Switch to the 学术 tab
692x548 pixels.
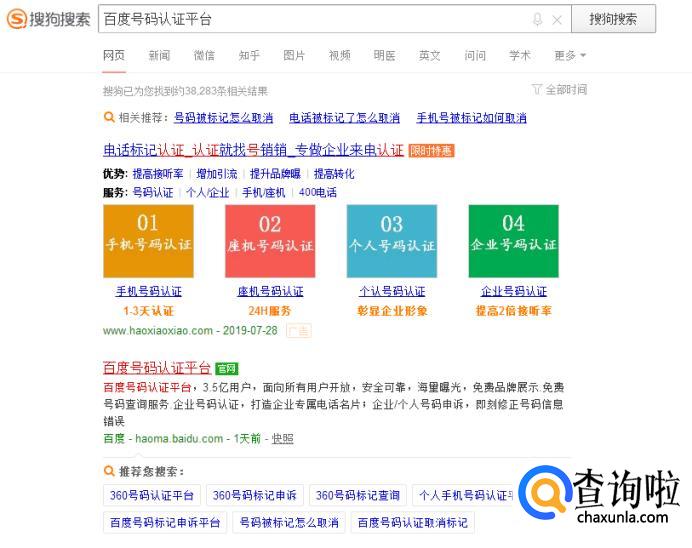point(520,56)
